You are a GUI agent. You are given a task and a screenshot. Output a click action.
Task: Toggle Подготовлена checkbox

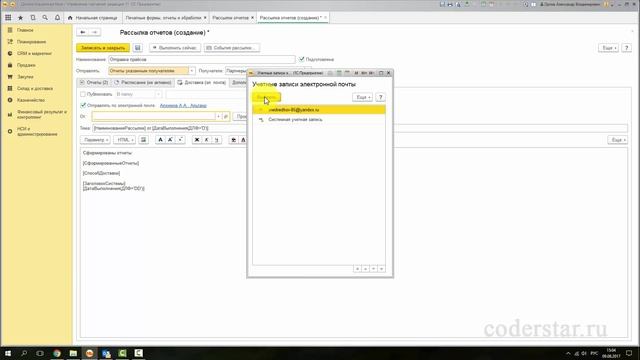point(302,59)
